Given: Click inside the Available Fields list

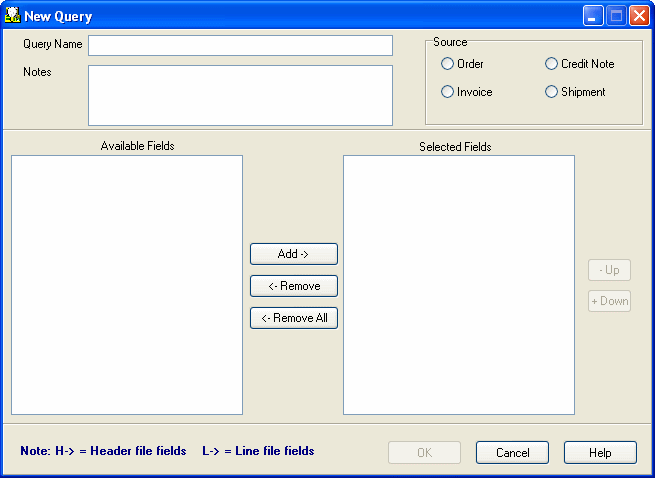Looking at the screenshot, I should click(127, 284).
